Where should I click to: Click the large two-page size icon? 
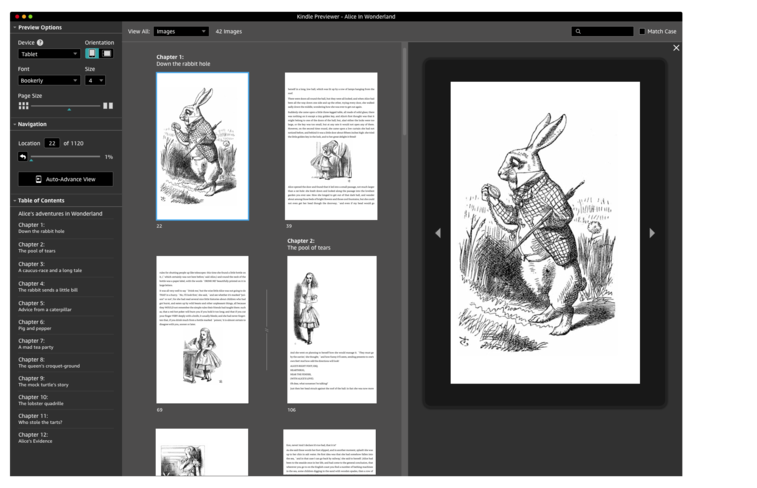pos(108,106)
